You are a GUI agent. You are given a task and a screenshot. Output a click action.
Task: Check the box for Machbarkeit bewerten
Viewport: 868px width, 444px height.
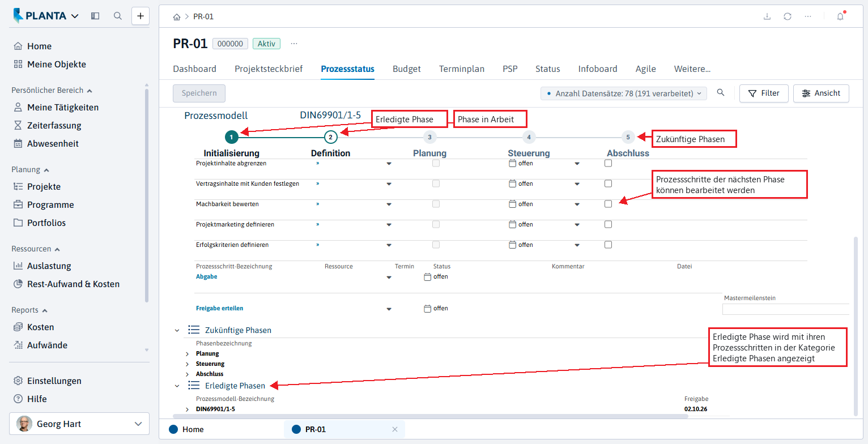[608, 204]
